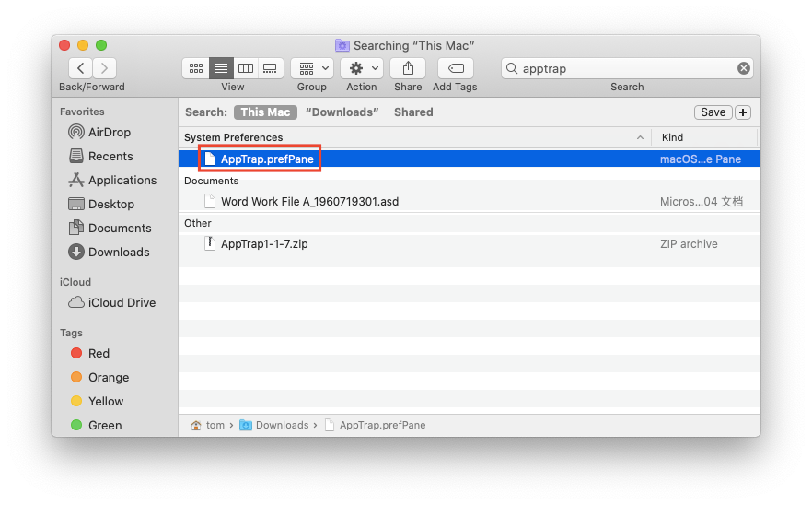Select "Downloads" search scope

tap(342, 112)
